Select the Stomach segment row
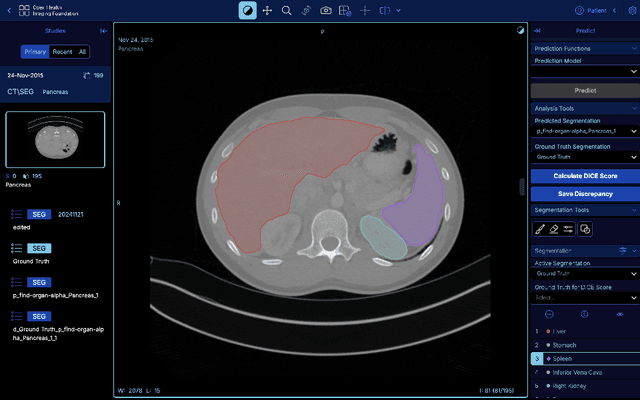This screenshot has width=640, height=400. [585, 345]
